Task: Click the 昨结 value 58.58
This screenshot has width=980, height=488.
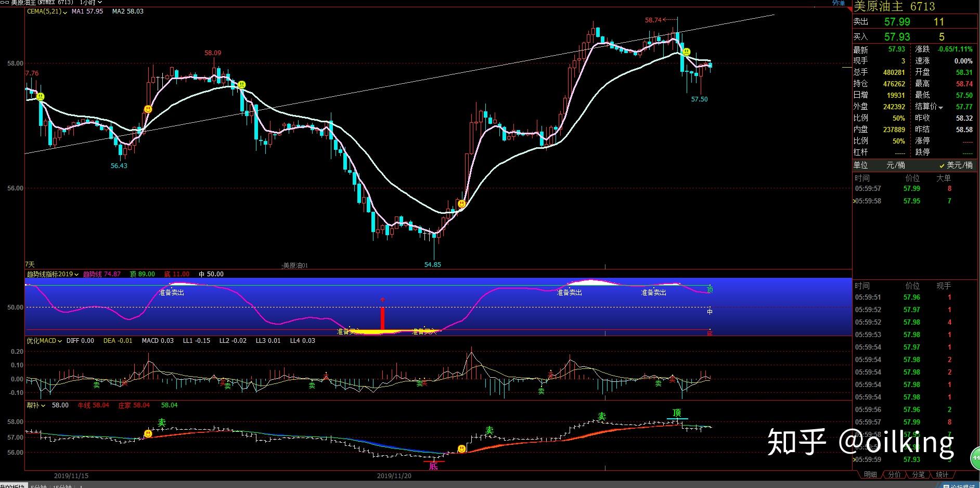Action: click(964, 130)
